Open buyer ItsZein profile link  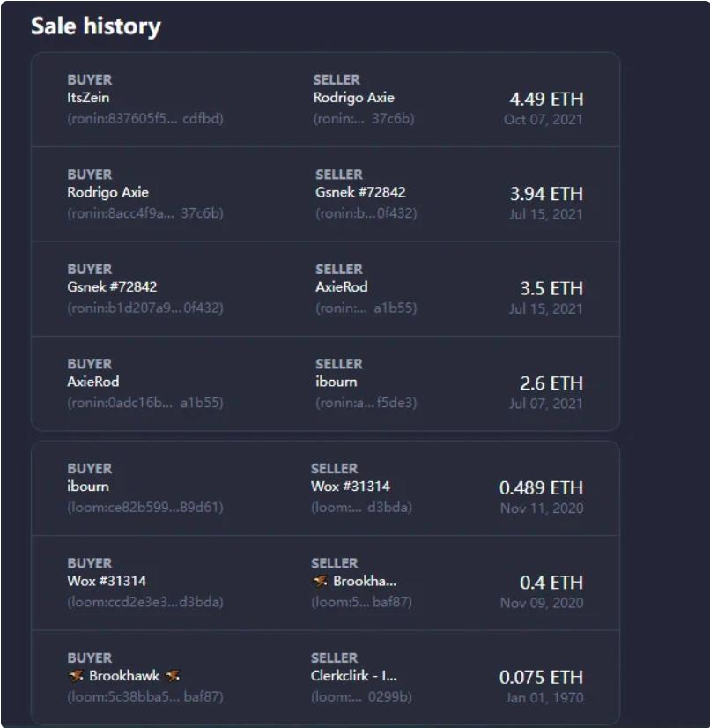88,98
